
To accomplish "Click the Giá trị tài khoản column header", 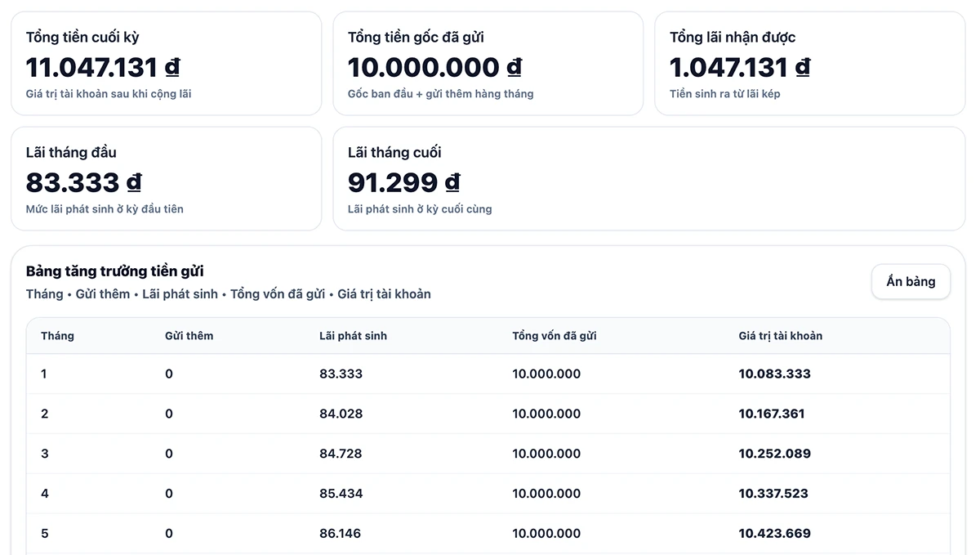I will [x=781, y=336].
